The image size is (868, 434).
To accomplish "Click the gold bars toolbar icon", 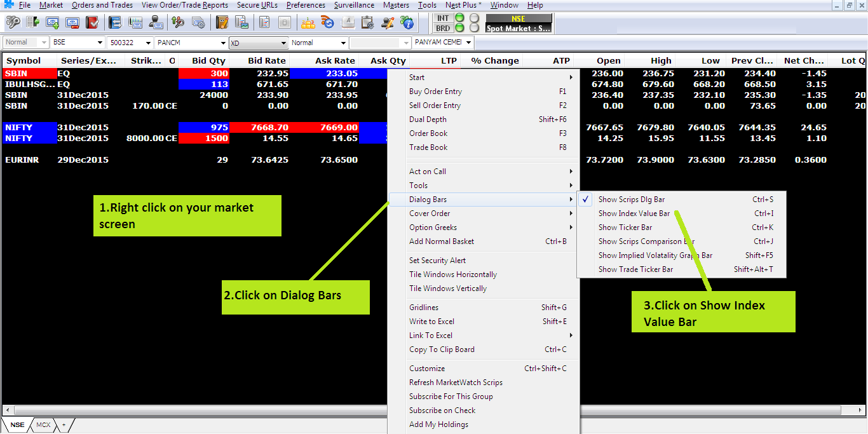I will tap(308, 23).
